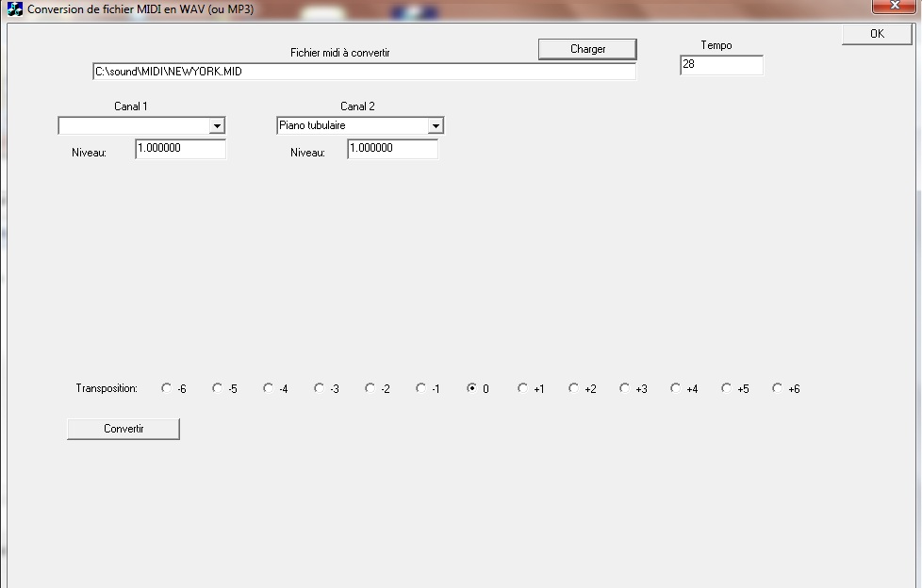Select transposition +1 radio button
Screen dimensions: 922x588
522,388
